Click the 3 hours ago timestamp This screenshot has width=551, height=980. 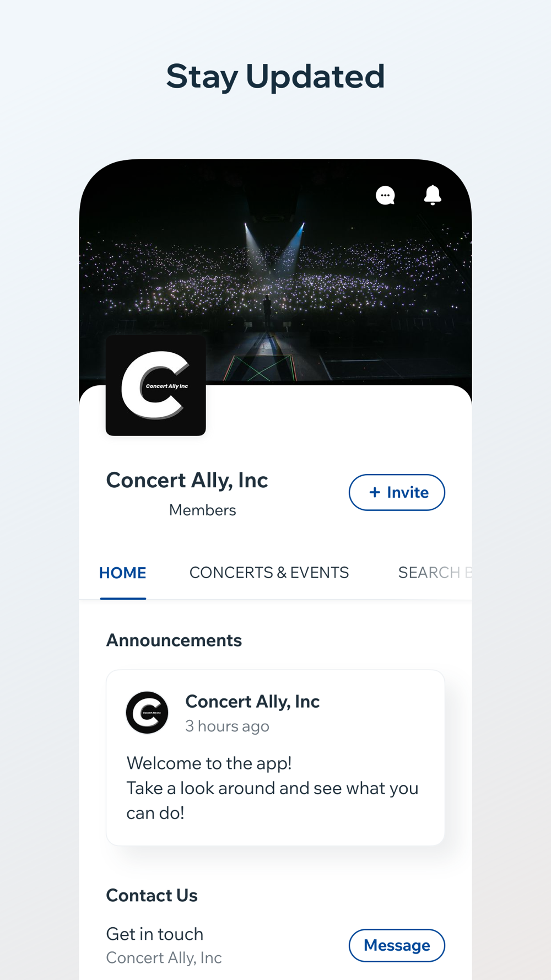[x=227, y=726]
